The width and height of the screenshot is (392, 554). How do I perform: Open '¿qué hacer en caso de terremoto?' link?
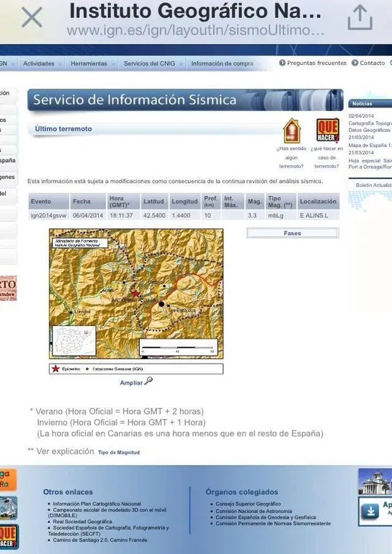[x=326, y=157]
